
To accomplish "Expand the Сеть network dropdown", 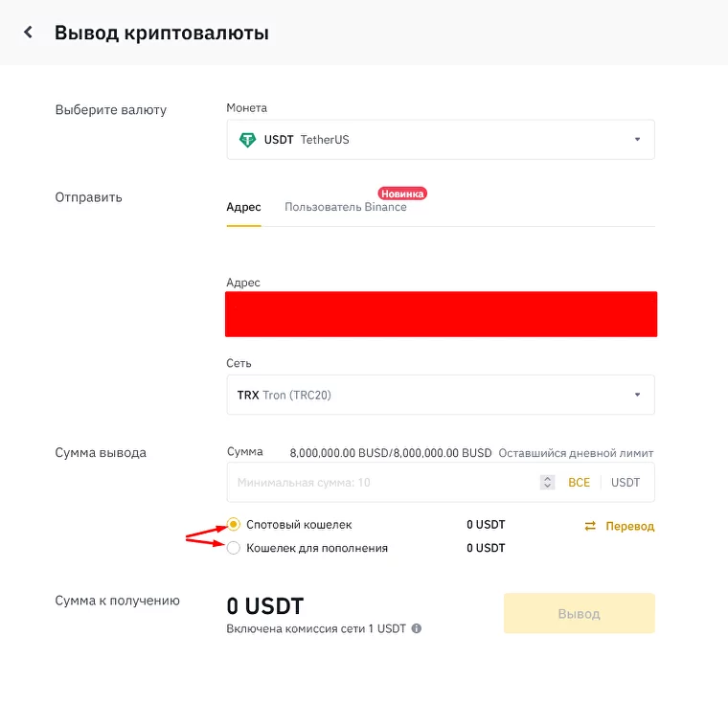I will coord(440,395).
